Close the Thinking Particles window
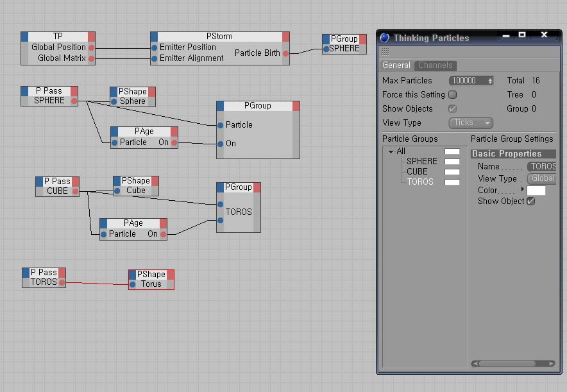This screenshot has width=567, height=392. (x=544, y=35)
